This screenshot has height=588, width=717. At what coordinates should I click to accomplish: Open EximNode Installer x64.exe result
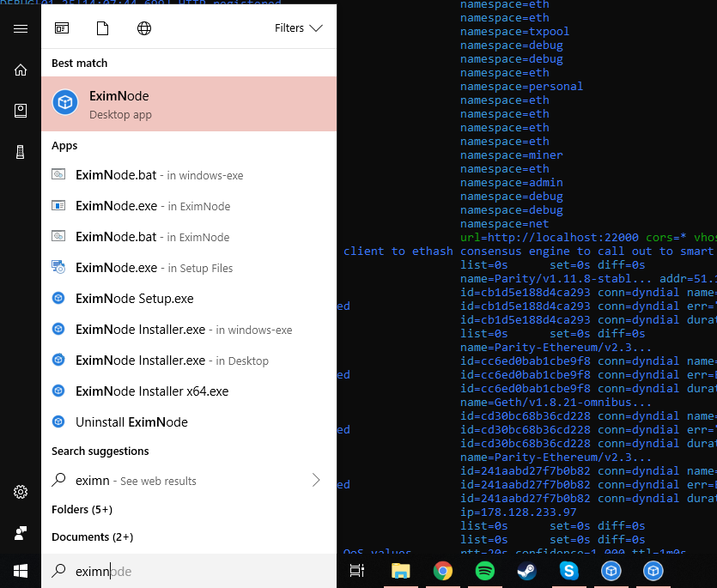[x=189, y=391]
